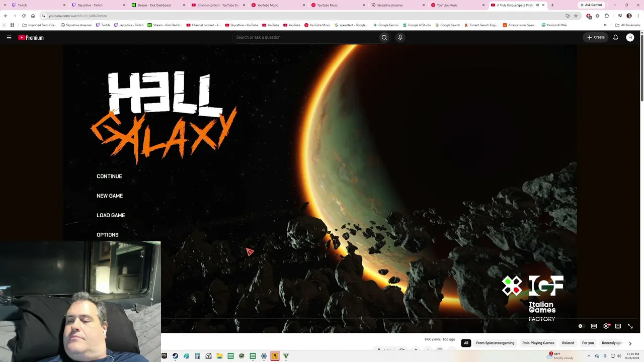Open the Chrome extensions puzzle icon
644x362 pixels.
606,16
